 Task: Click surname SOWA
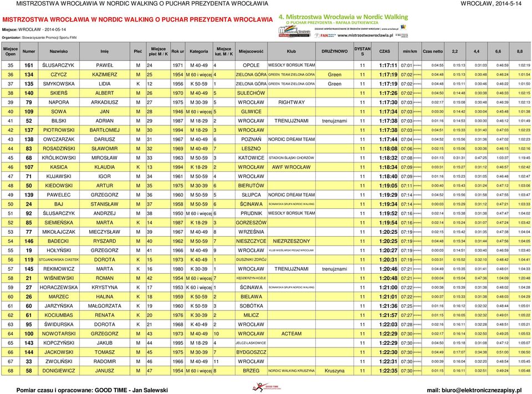(x=59, y=111)
